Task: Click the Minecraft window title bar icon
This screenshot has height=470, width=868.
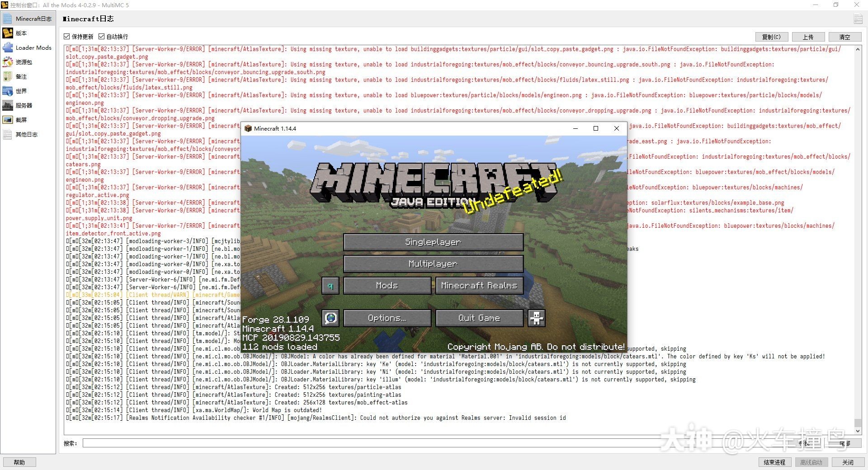Action: 248,128
